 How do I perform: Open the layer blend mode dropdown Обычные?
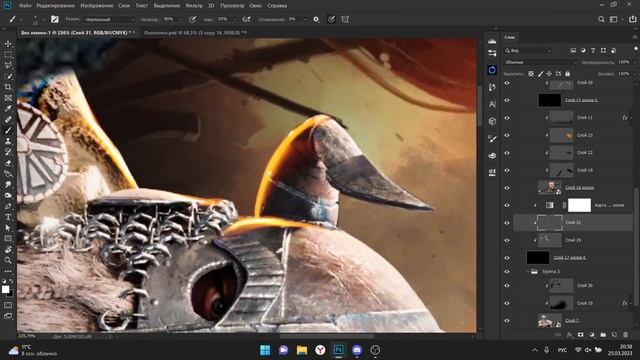pyautogui.click(x=541, y=62)
